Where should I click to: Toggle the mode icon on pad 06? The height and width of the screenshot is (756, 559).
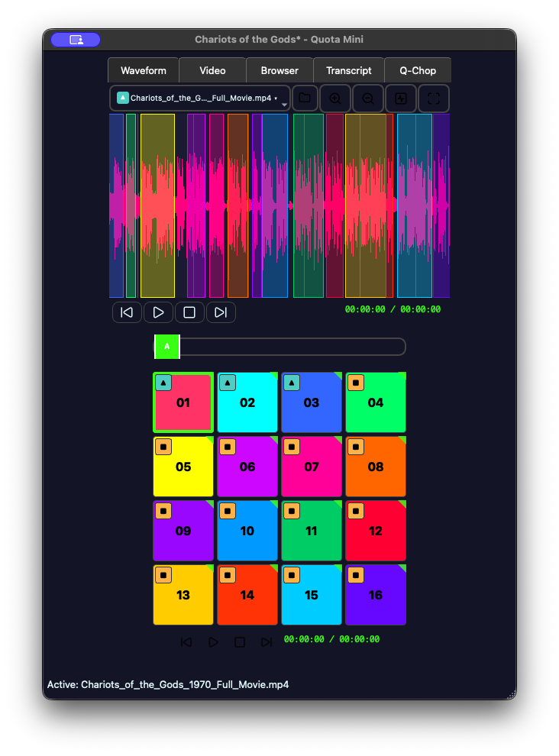(x=228, y=447)
